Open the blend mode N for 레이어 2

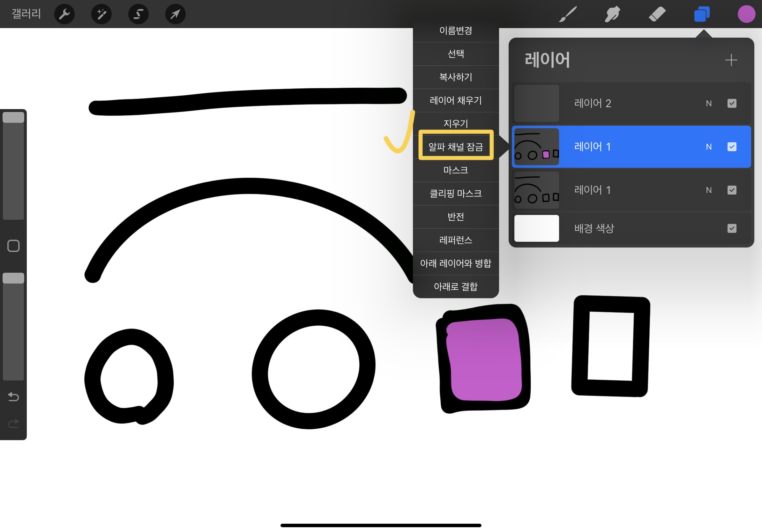[x=709, y=103]
